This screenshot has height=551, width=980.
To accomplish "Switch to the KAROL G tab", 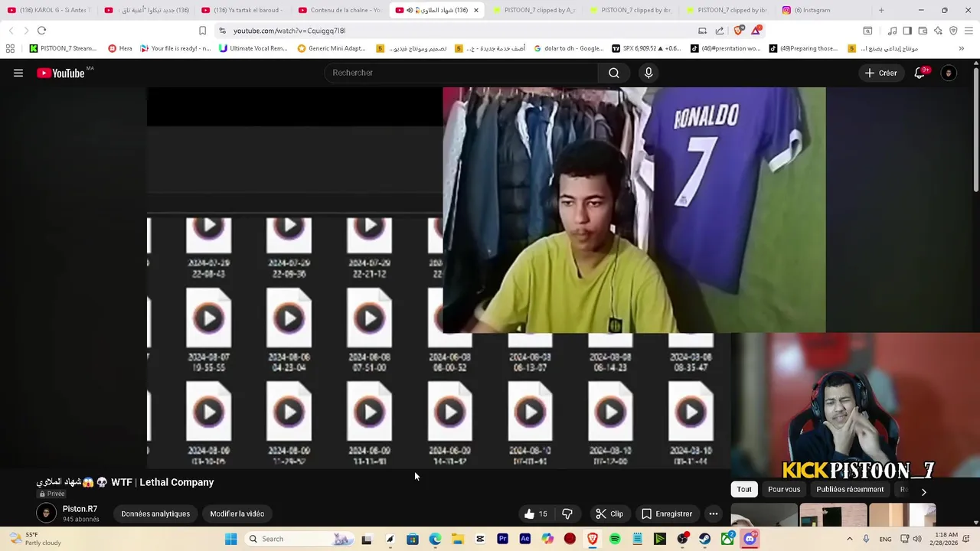I will (x=48, y=10).
